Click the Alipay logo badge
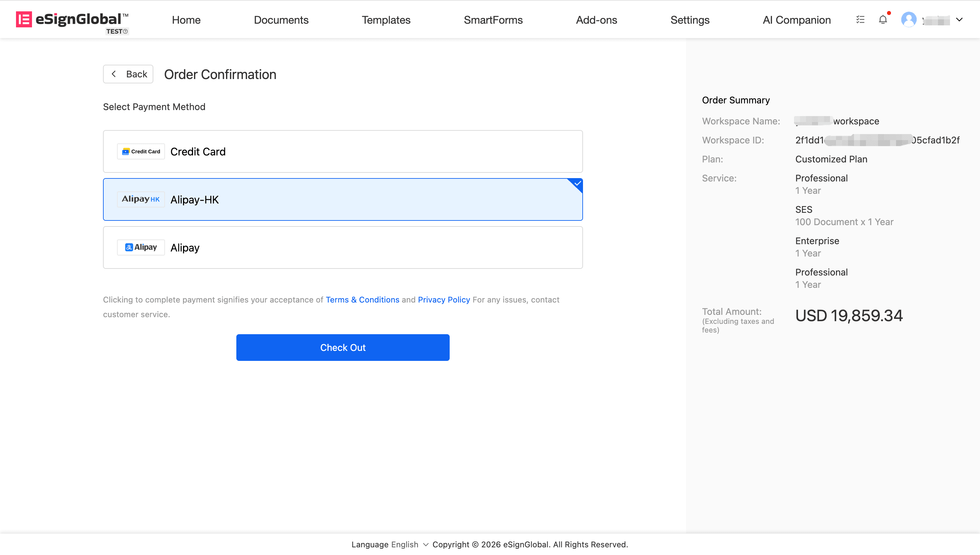 coord(141,247)
